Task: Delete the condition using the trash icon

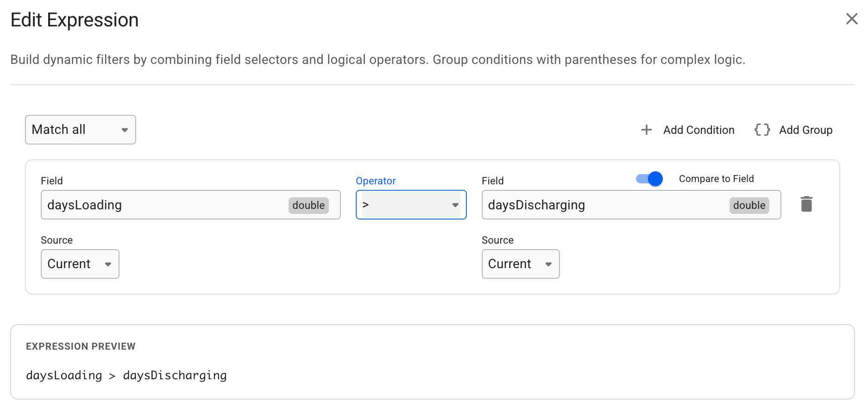Action: [x=806, y=204]
